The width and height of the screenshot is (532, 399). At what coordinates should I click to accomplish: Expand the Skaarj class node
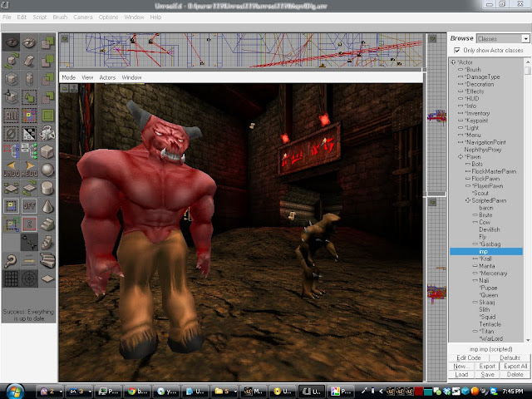pos(475,303)
